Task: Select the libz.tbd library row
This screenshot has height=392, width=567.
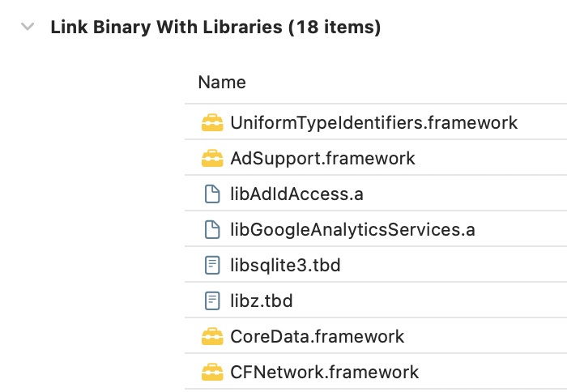Action: click(x=376, y=300)
